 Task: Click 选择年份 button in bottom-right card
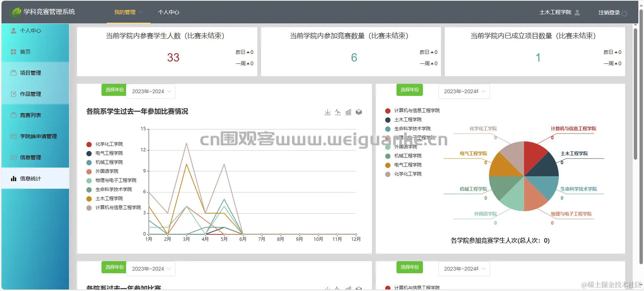coord(409,267)
